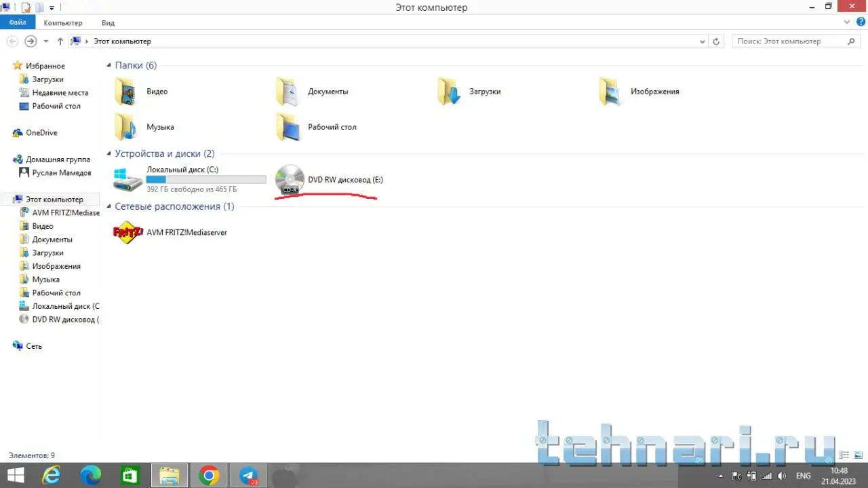This screenshot has height=488, width=868.
Task: Select Сеть in the navigation pane
Action: click(x=27, y=346)
